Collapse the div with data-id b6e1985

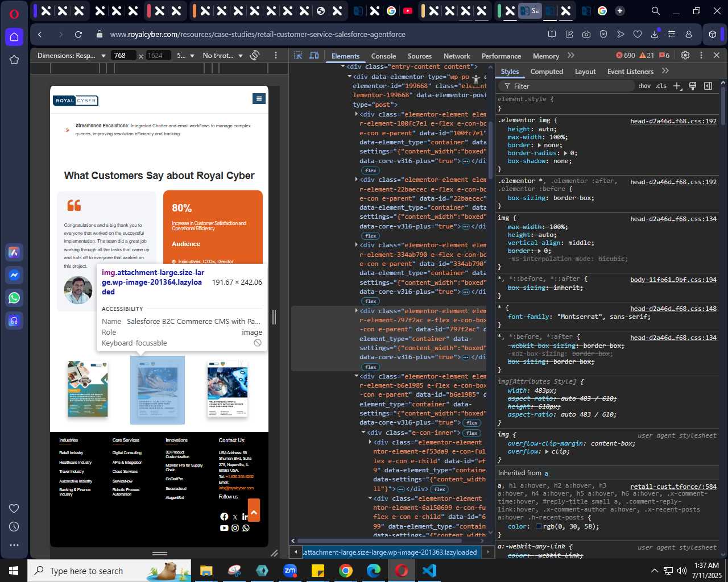(x=357, y=376)
